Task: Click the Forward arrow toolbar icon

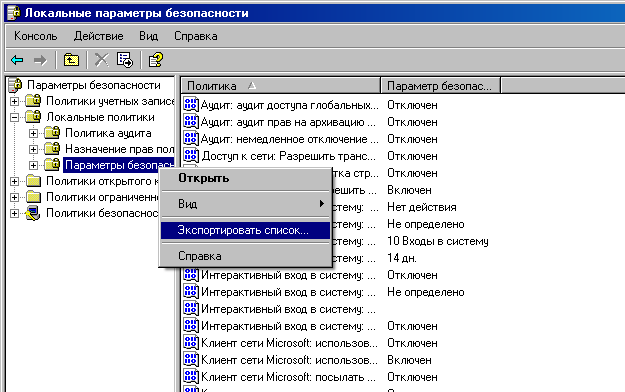Action: (40, 60)
